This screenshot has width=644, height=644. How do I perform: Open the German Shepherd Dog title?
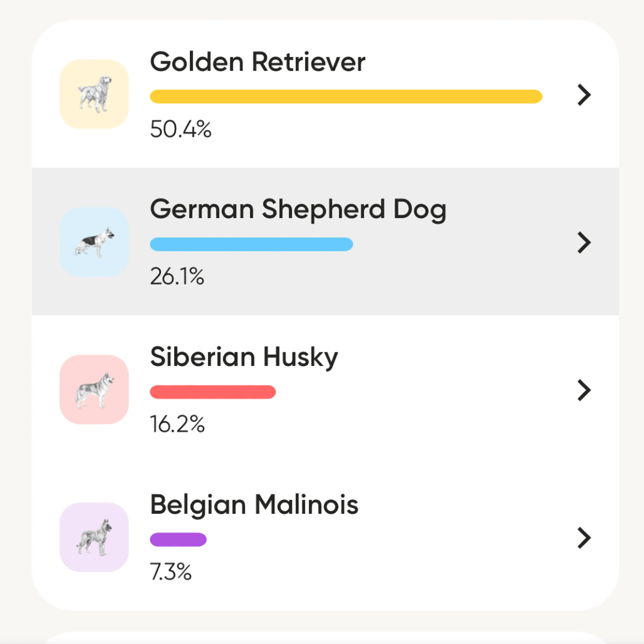coord(298,209)
